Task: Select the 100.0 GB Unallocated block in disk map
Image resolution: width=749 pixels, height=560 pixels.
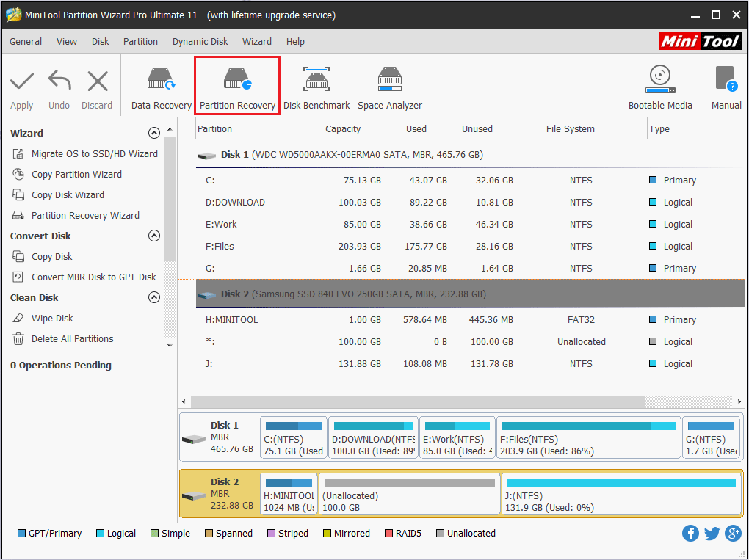Action: click(409, 495)
